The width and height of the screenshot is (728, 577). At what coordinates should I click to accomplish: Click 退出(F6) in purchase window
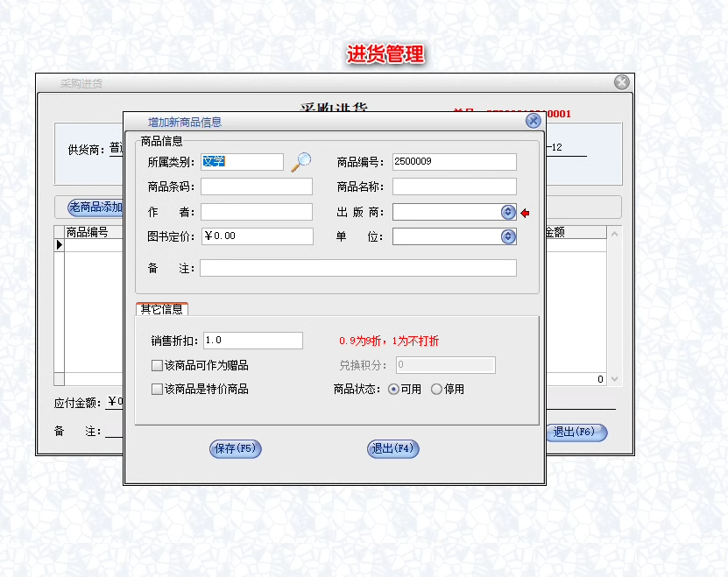576,432
